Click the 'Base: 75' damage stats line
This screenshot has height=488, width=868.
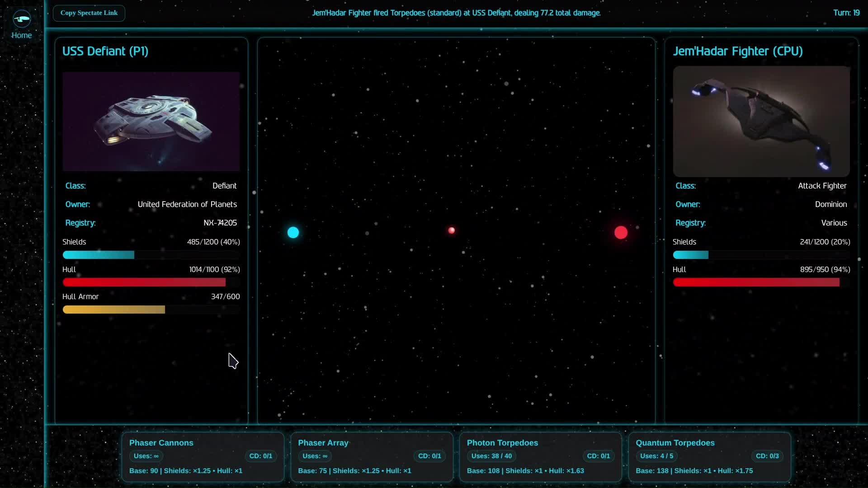point(354,471)
